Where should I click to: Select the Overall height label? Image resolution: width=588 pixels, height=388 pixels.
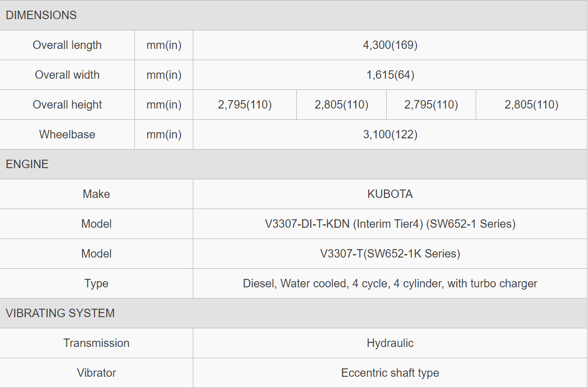tap(67, 105)
